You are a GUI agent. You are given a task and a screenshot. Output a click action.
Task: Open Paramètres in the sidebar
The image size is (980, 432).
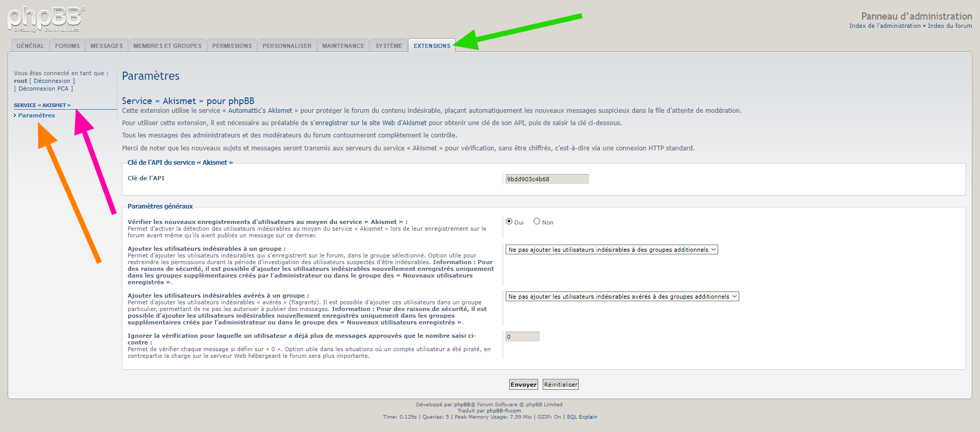(x=37, y=115)
